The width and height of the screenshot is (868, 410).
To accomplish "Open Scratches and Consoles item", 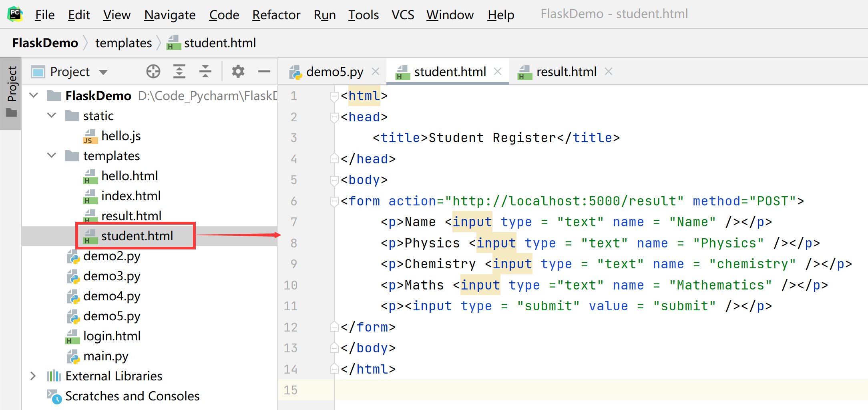I will [132, 396].
